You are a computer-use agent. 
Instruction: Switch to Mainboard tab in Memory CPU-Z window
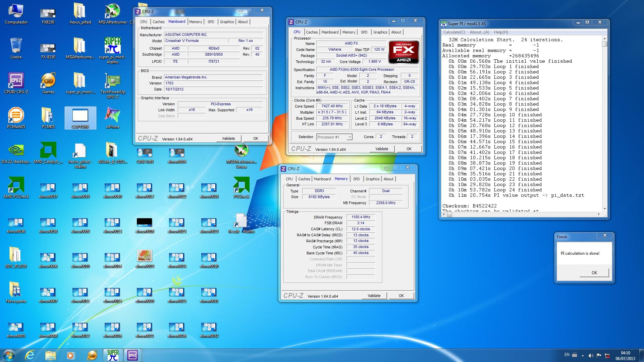322,179
